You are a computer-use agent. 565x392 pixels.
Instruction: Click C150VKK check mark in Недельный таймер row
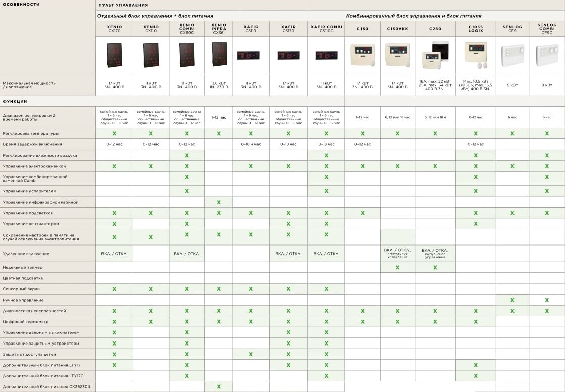point(397,267)
